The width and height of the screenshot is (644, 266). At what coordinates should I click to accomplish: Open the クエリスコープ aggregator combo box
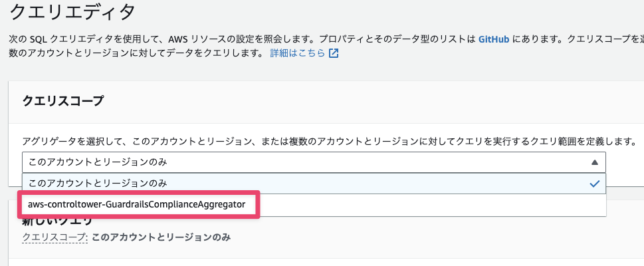click(x=314, y=162)
